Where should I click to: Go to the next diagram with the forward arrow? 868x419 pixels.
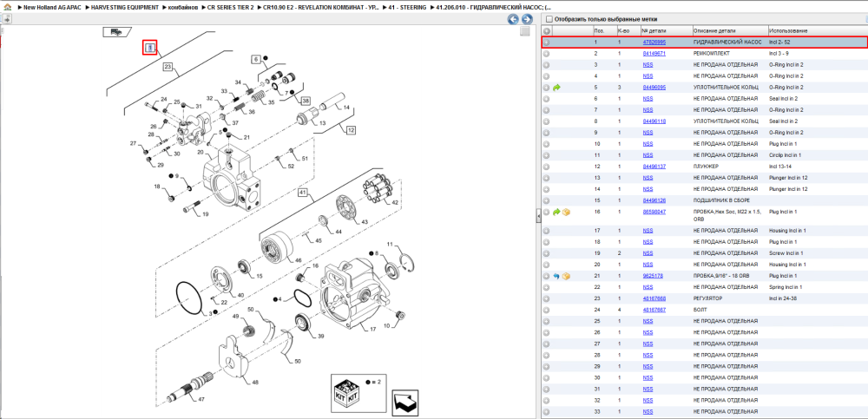[x=528, y=19]
